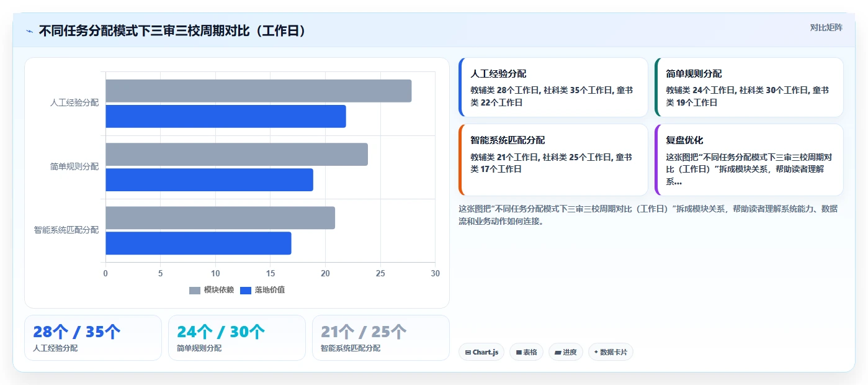Click the 简单规则分配 y-axis label
Viewport: 868px width, 385px height.
click(74, 166)
